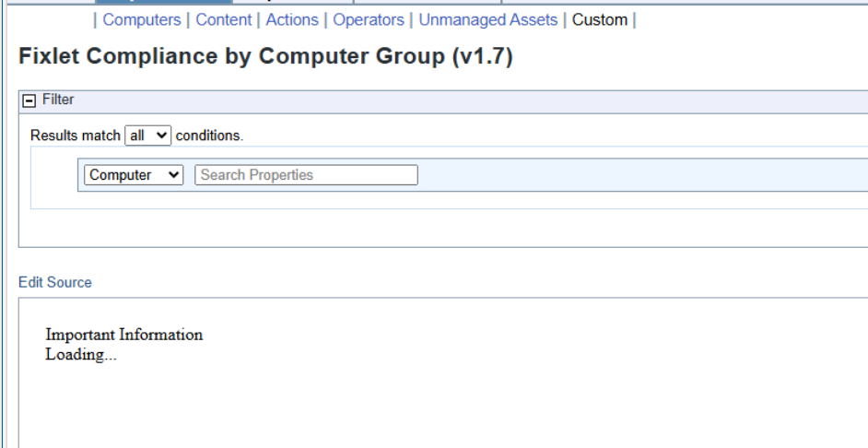Viewport: 868px width, 448px height.
Task: Open the Computers report section
Action: pyautogui.click(x=141, y=19)
